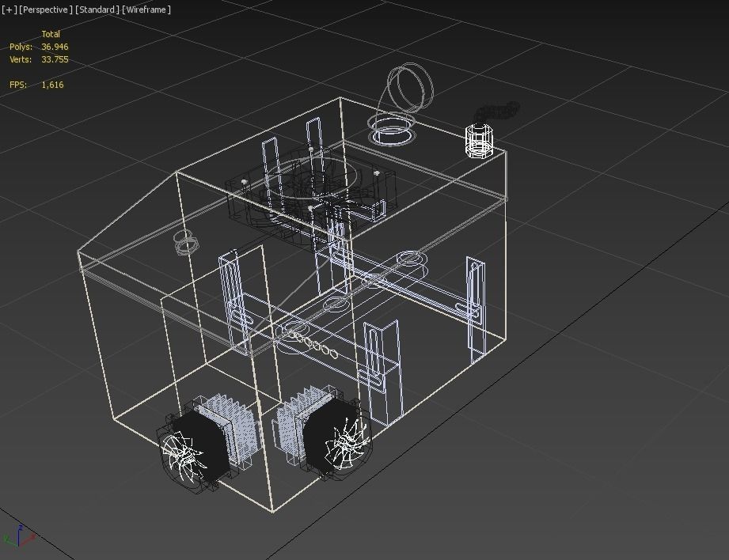The width and height of the screenshot is (729, 560).
Task: Click the FPS value 1,616
Action: (52, 85)
